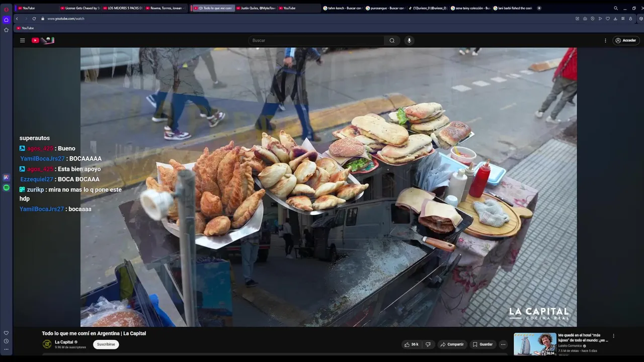Take a snapshot with the camera icon
The image size is (644, 362).
coord(585,19)
